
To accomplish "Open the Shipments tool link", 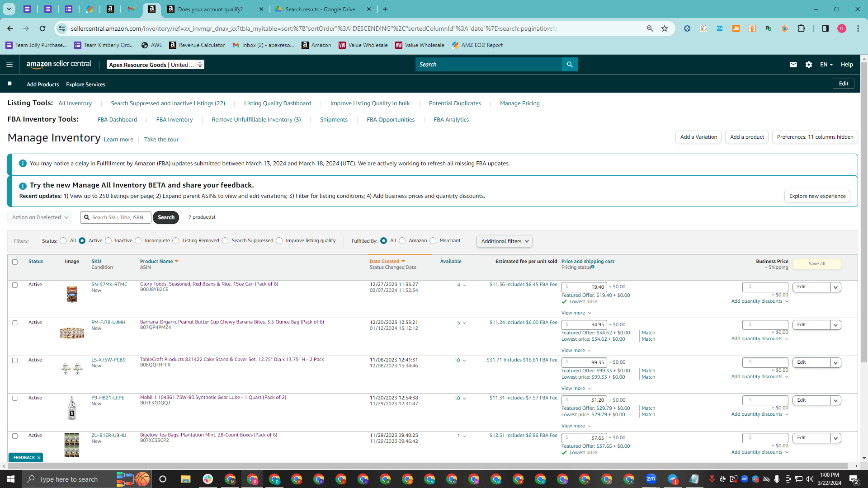I will 334,120.
